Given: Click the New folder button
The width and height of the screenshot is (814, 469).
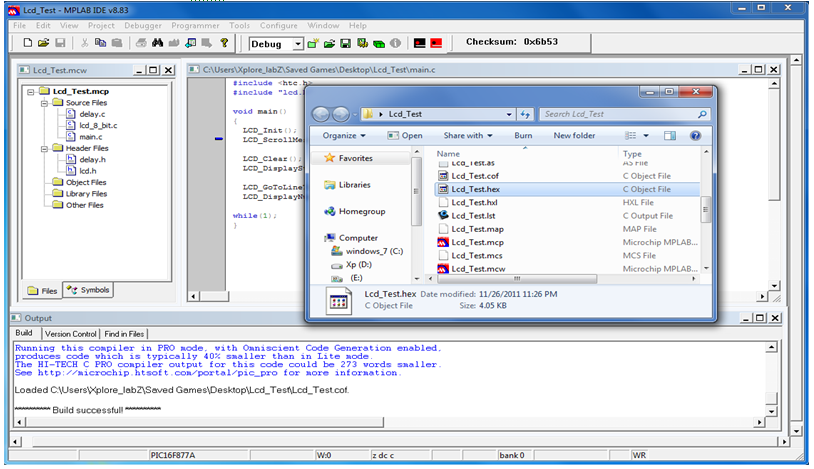Looking at the screenshot, I should pyautogui.click(x=574, y=136).
